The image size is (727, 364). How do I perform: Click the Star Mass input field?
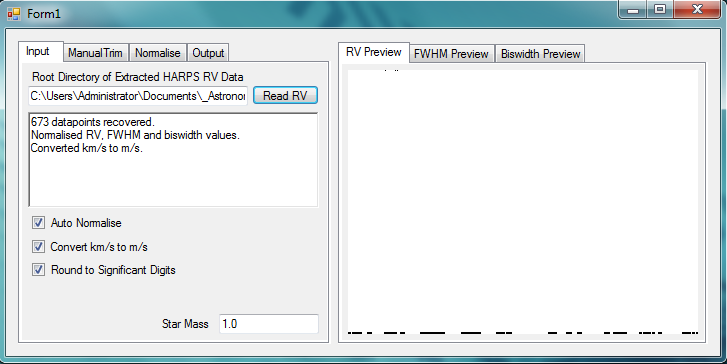(x=269, y=324)
